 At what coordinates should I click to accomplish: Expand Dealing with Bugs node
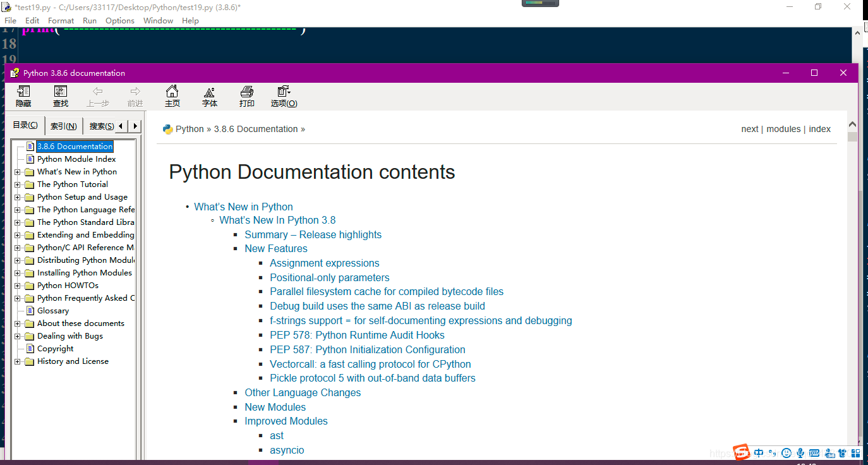pyautogui.click(x=18, y=336)
